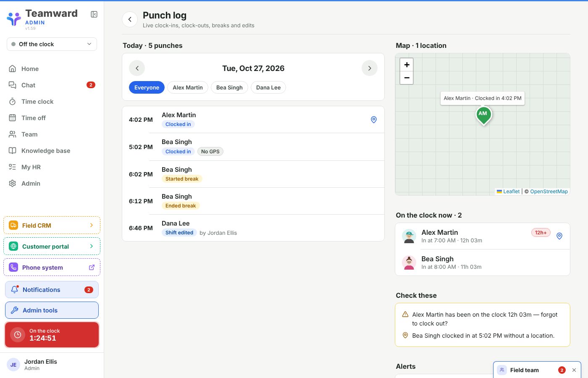
Task: Open the Off the clock status dropdown
Action: (x=52, y=44)
